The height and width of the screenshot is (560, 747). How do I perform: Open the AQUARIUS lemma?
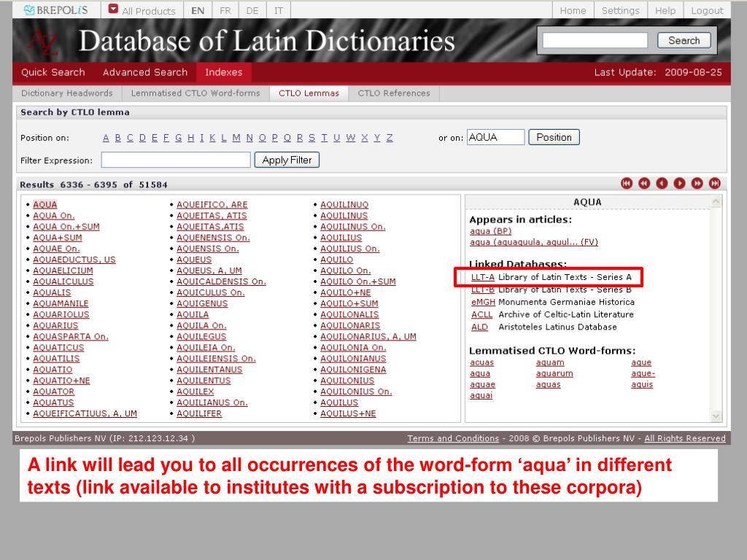coord(55,325)
